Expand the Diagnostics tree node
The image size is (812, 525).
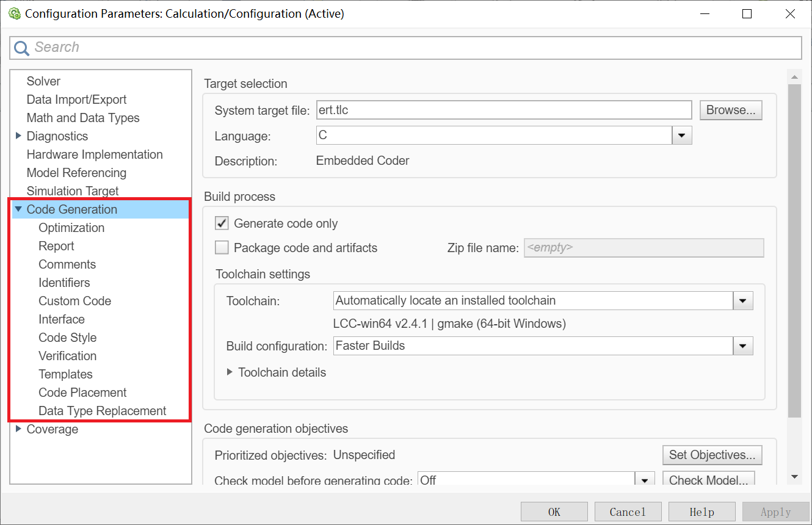[18, 136]
